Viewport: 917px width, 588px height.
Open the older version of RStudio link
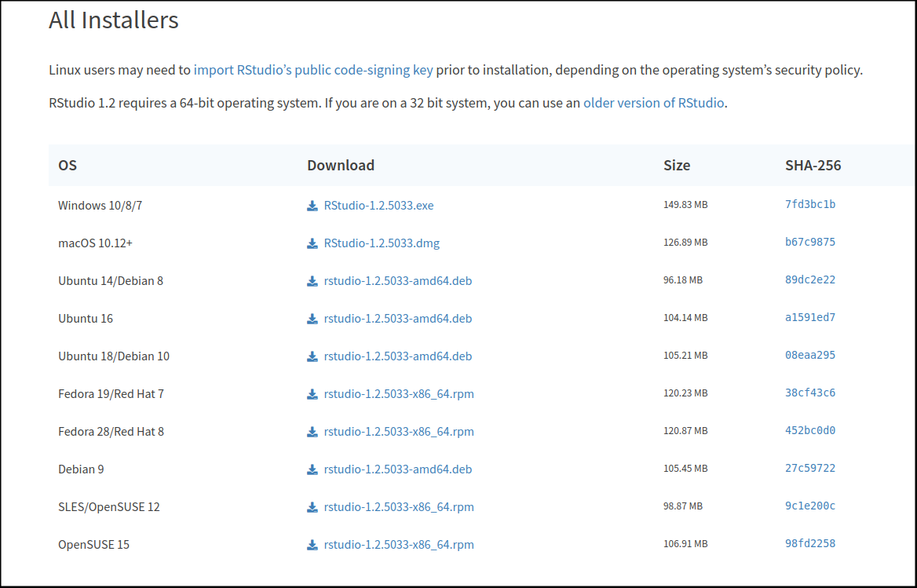click(x=653, y=103)
